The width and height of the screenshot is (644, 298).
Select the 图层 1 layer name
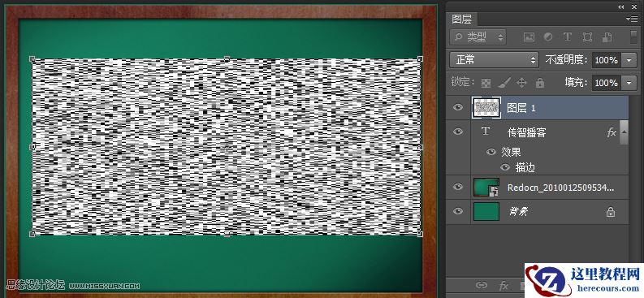coord(521,108)
